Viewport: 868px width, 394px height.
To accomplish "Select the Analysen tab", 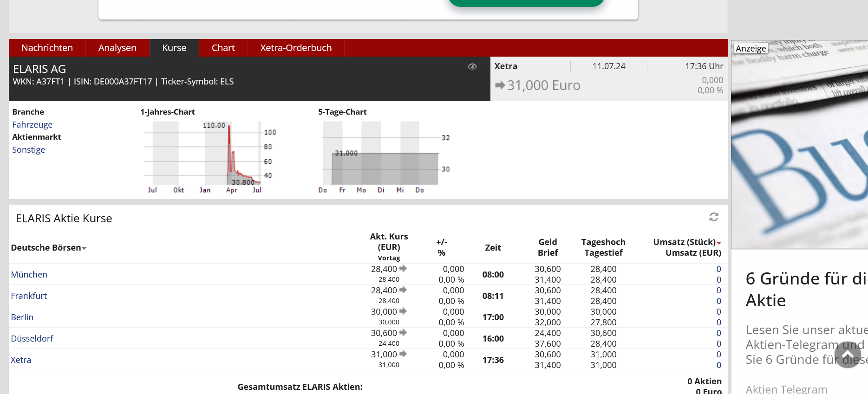I will [x=117, y=48].
